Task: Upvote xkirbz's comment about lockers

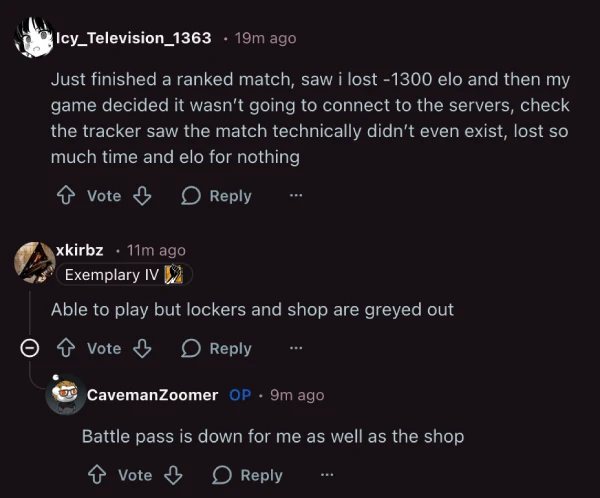Action: click(x=66, y=348)
